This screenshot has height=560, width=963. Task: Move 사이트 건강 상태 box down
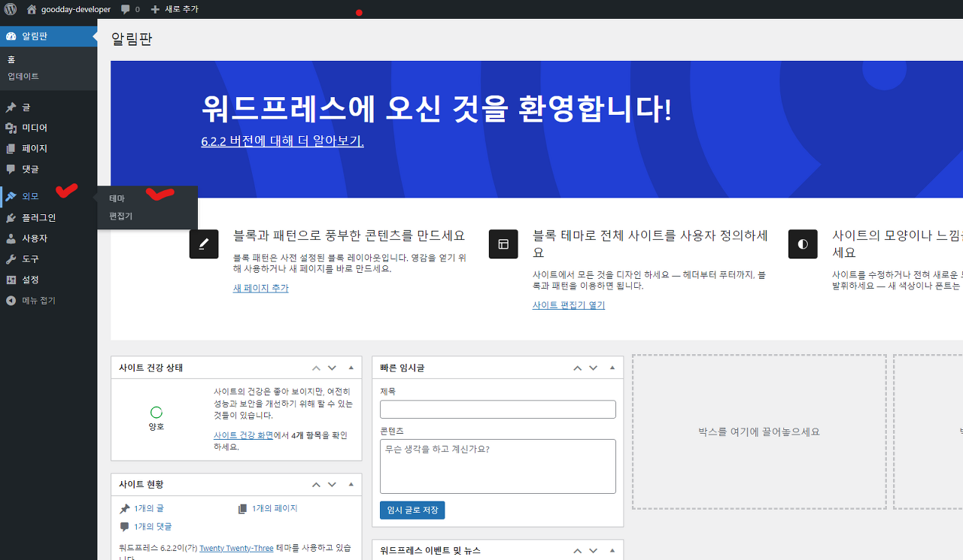pos(332,368)
